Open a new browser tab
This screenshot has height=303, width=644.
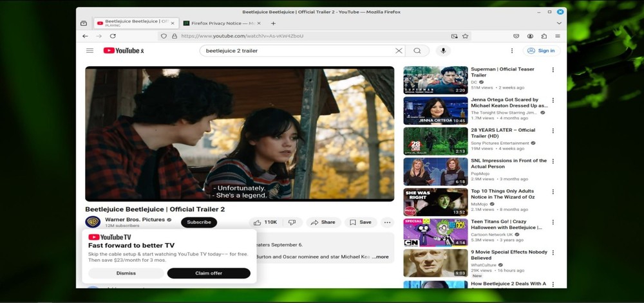pyautogui.click(x=273, y=23)
